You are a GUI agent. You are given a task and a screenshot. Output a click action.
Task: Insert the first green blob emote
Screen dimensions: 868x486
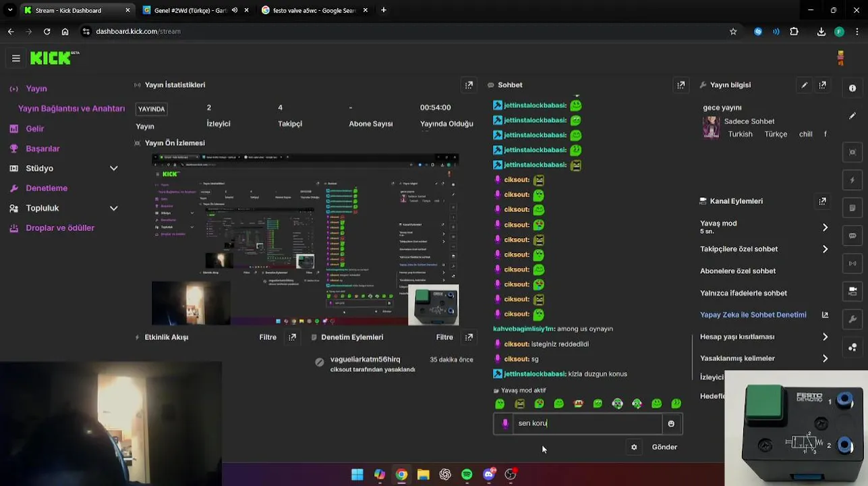point(500,404)
